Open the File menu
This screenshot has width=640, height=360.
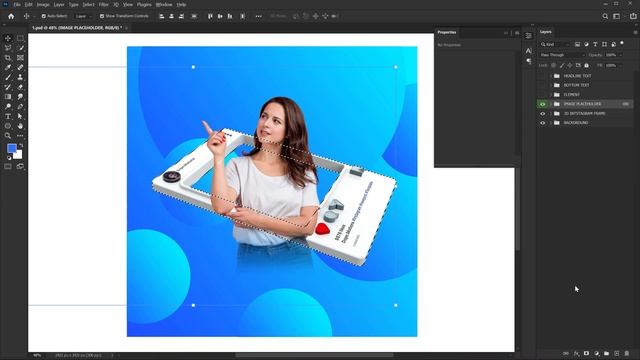coord(17,4)
